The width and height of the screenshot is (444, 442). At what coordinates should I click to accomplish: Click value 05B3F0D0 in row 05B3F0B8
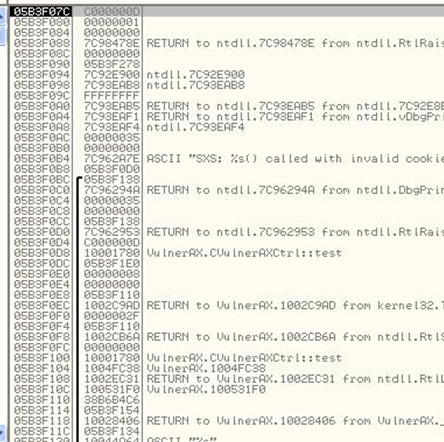(x=112, y=169)
